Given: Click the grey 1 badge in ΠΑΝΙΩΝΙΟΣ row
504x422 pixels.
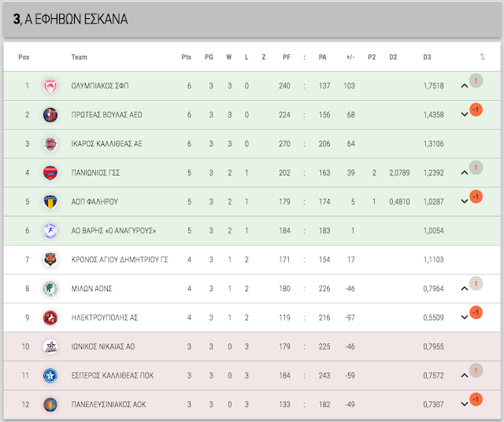Looking at the screenshot, I should click(x=476, y=168).
